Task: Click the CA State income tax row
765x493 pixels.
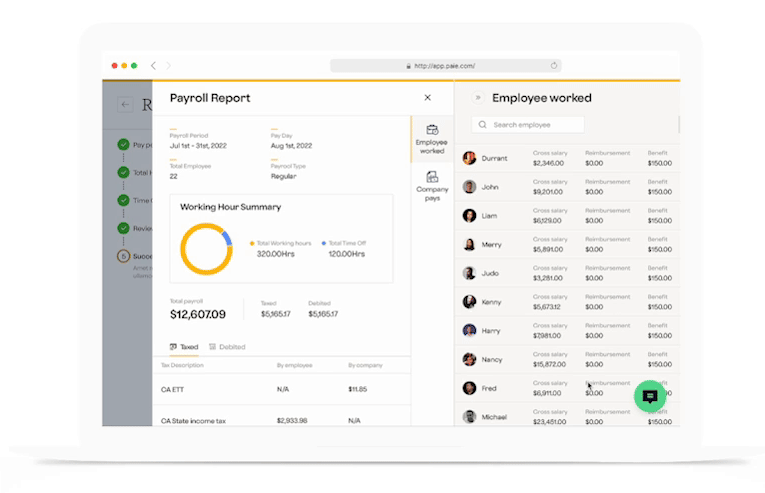Action: [x=282, y=418]
